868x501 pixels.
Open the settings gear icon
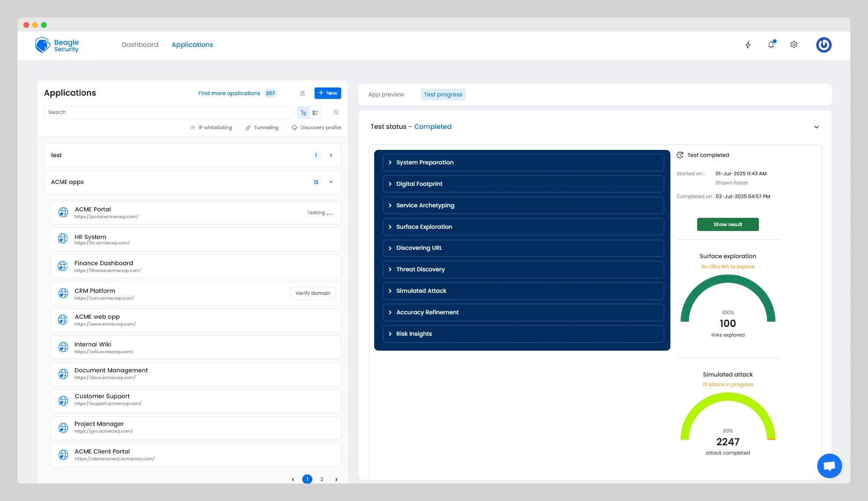pyautogui.click(x=794, y=45)
